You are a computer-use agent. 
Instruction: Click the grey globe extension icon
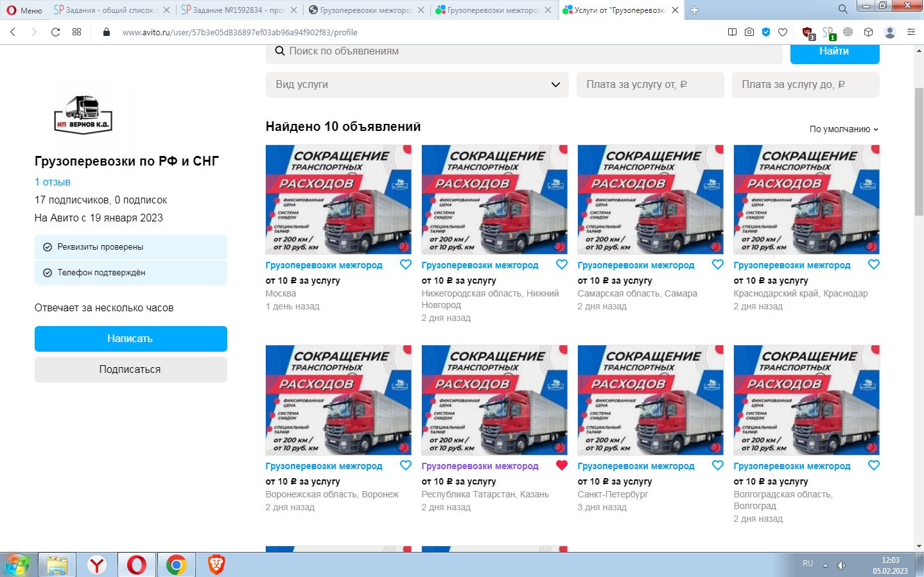pyautogui.click(x=848, y=32)
